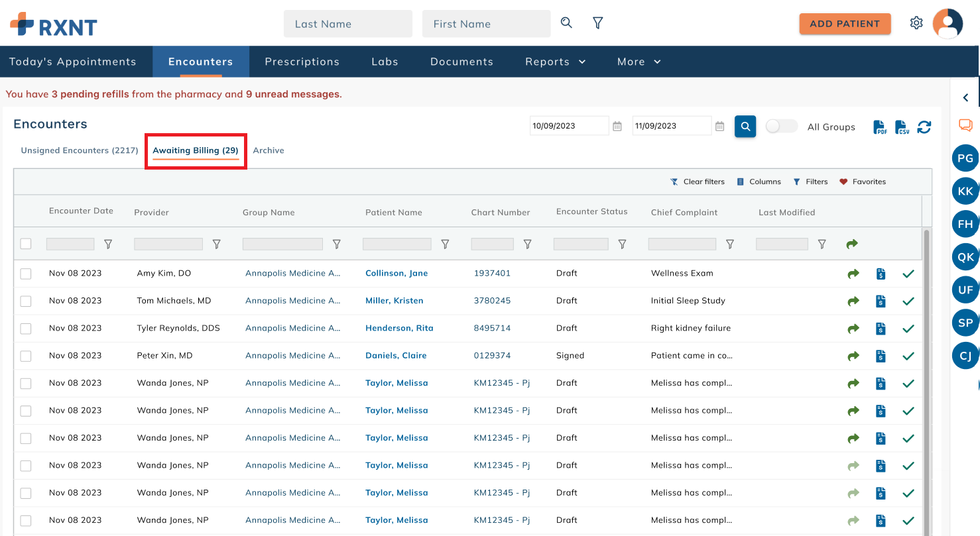This screenshot has height=536, width=980.
Task: Open the Columns chooser
Action: coord(759,182)
